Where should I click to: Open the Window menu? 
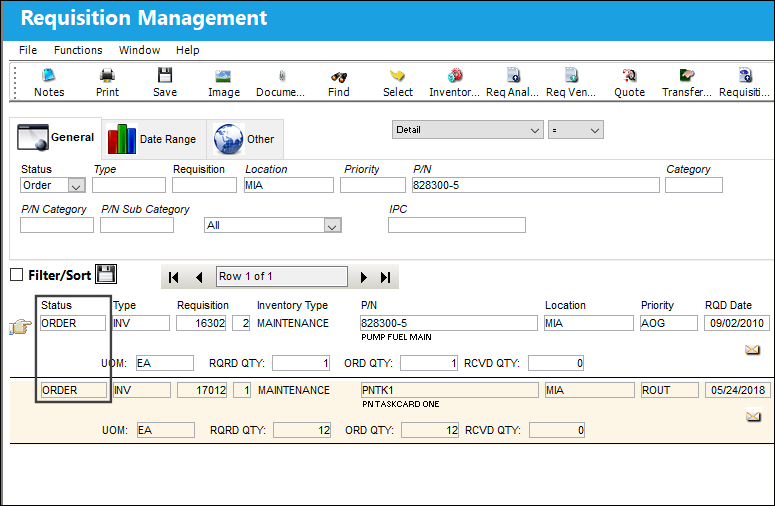click(x=139, y=50)
